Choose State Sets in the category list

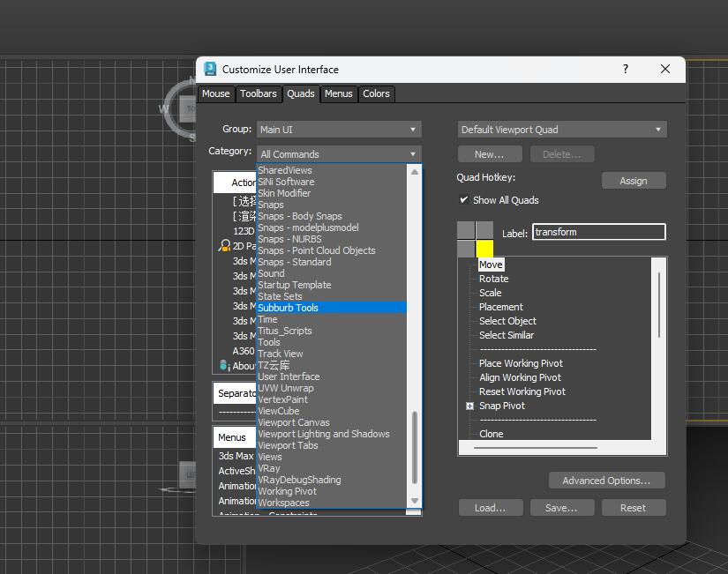point(332,296)
